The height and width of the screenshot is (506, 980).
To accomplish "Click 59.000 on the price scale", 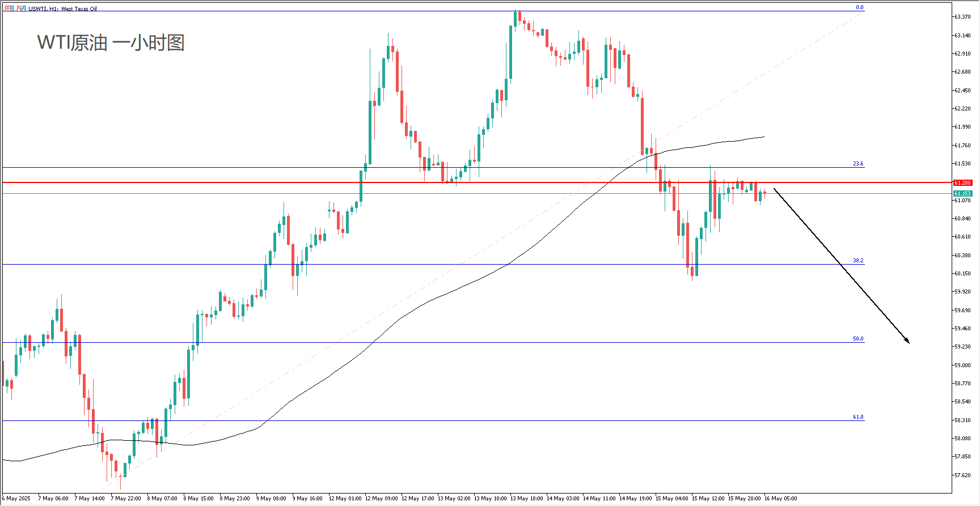I will (962, 365).
